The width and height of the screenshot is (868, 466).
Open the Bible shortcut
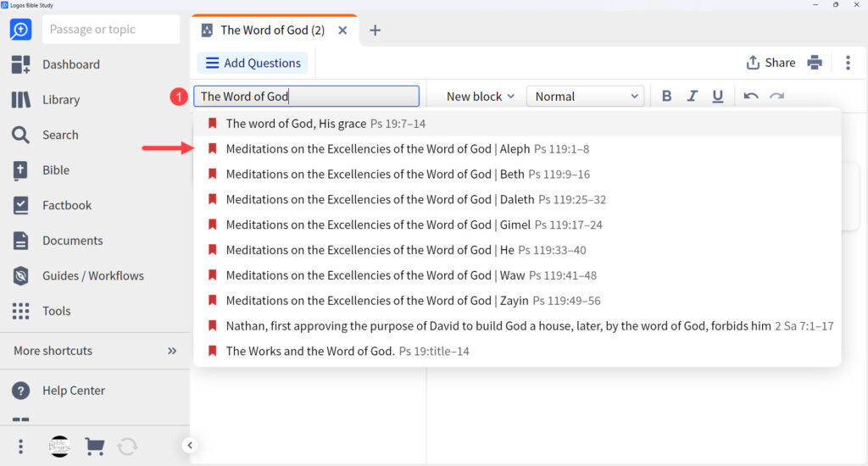(x=41, y=170)
